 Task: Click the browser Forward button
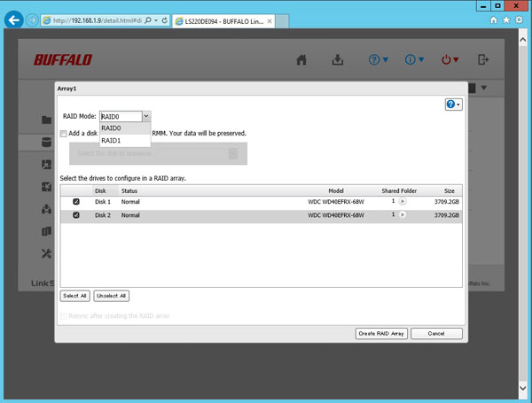coord(32,20)
